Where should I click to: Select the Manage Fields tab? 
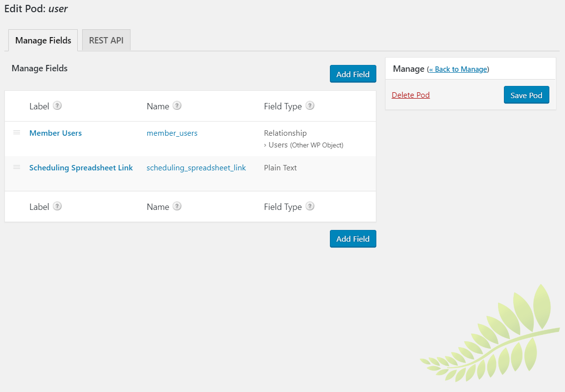click(43, 40)
